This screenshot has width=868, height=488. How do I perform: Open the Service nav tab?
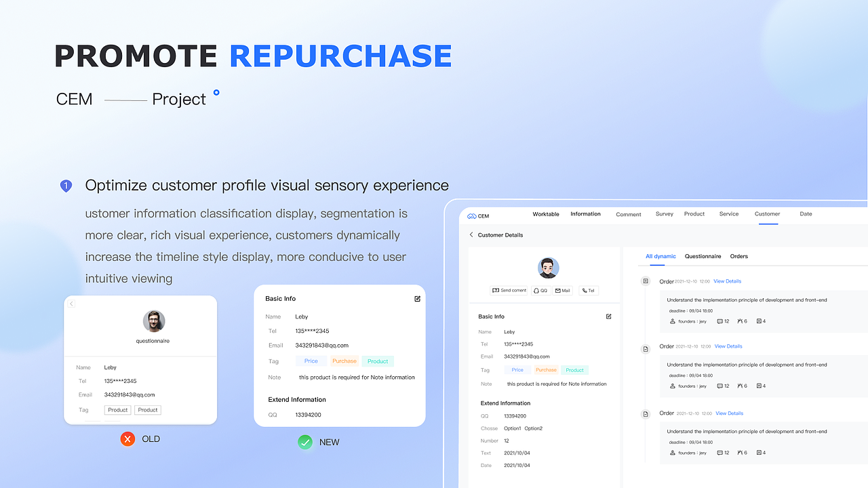click(x=729, y=214)
